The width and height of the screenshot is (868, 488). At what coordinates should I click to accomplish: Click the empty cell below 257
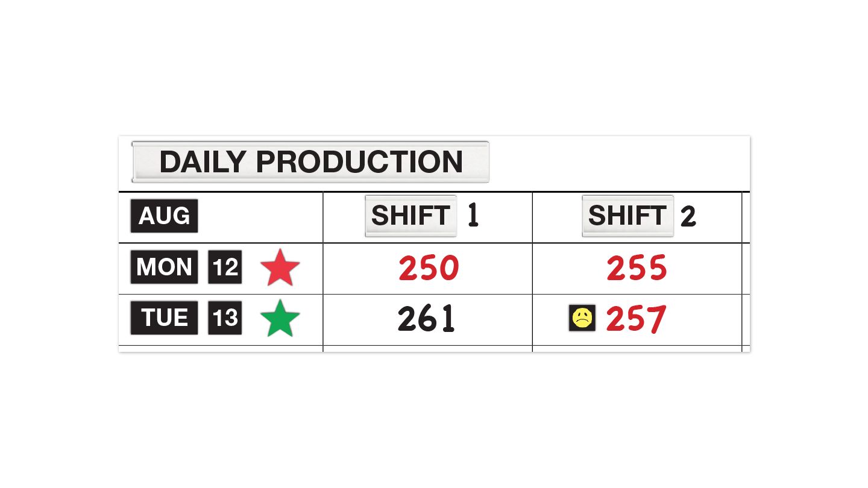point(637,349)
